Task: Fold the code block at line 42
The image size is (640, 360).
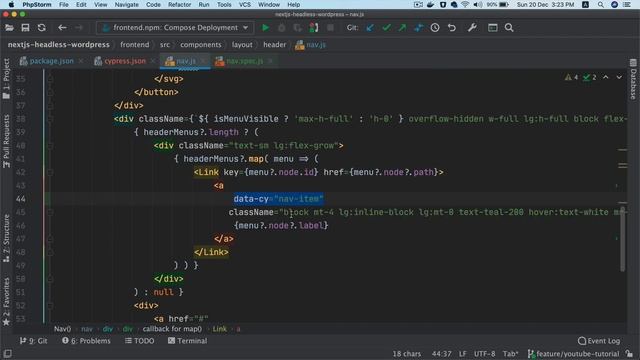Action: point(50,173)
